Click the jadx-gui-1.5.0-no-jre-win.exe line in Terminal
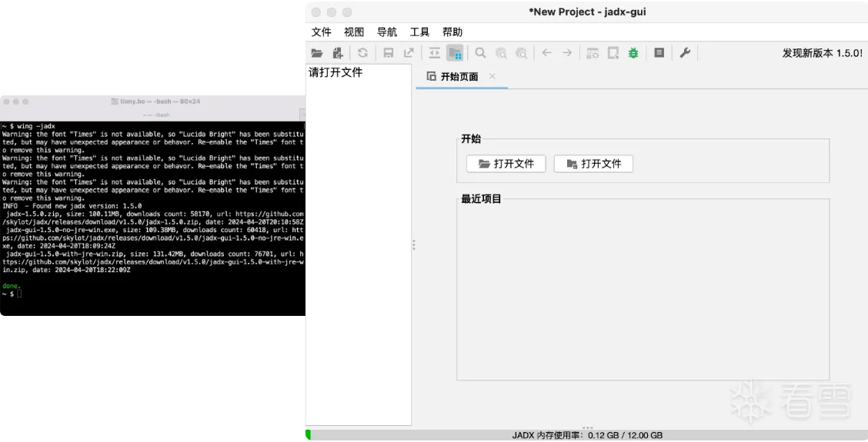868x442 pixels. point(153,238)
